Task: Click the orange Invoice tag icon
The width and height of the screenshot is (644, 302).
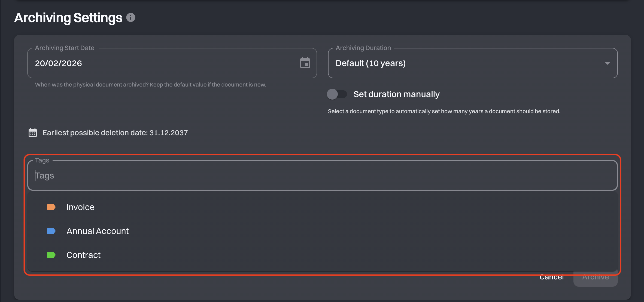Action: [51, 207]
